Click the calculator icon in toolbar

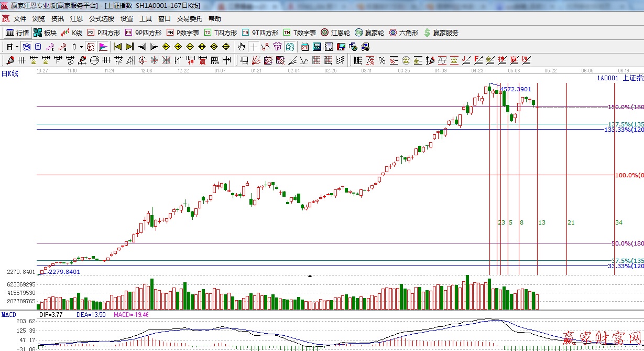[x=316, y=47]
